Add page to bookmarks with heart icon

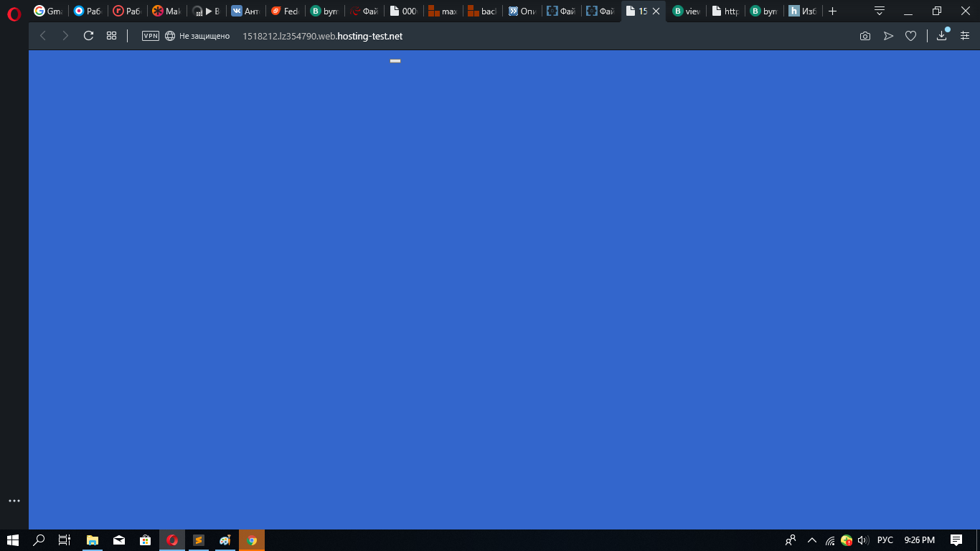[x=910, y=36]
